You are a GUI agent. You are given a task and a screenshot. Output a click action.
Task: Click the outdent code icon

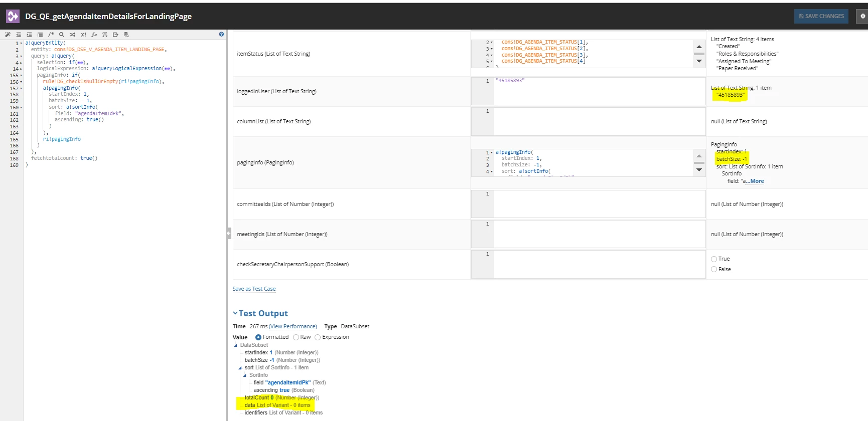[19, 35]
